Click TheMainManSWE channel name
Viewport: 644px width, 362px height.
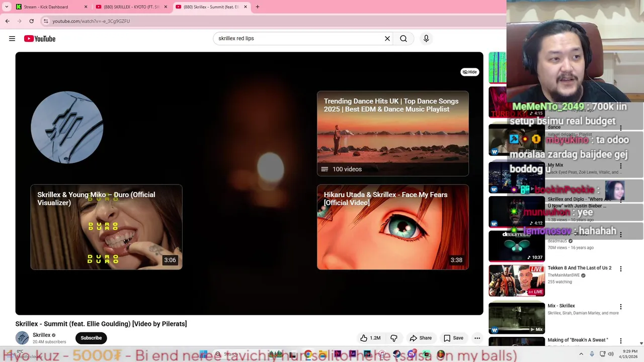563,276
